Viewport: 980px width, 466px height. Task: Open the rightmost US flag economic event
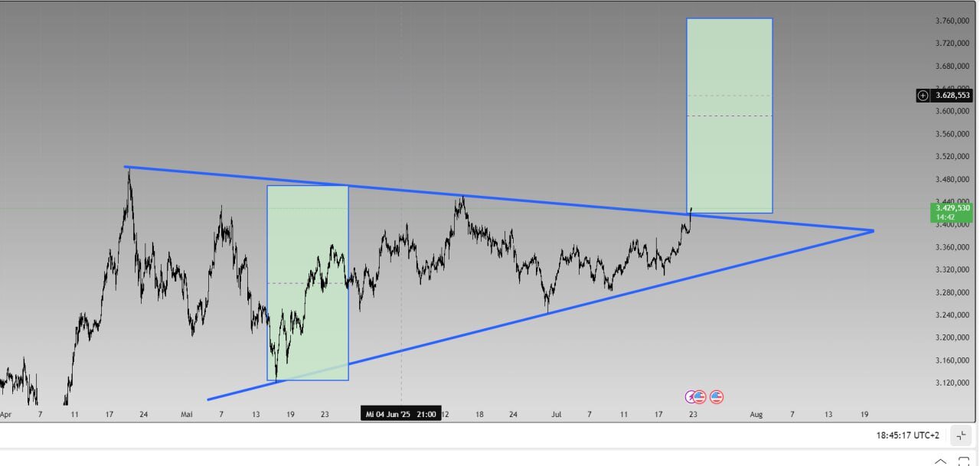(717, 396)
